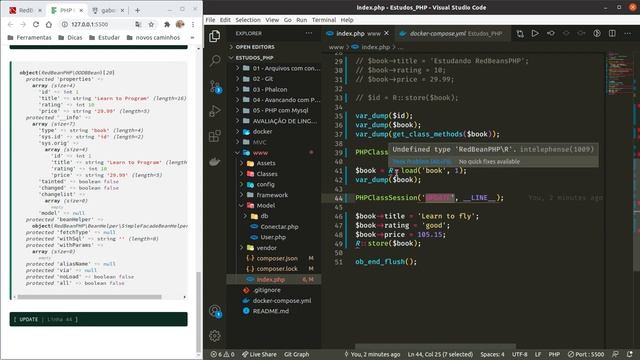
Task: Open Estudar bookmark folder
Action: (x=104, y=38)
